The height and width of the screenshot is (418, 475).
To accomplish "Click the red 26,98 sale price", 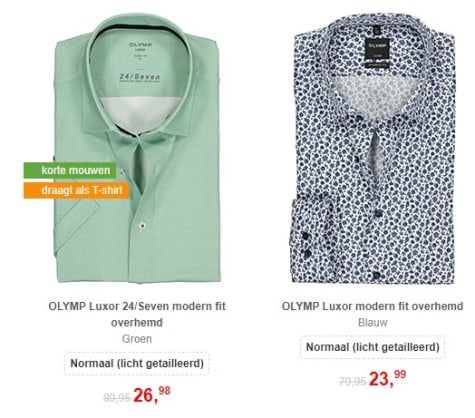I will pyautogui.click(x=152, y=394).
